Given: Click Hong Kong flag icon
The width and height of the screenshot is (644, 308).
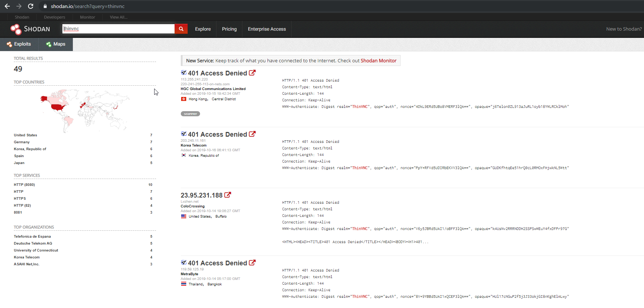Looking at the screenshot, I should coord(184,99).
